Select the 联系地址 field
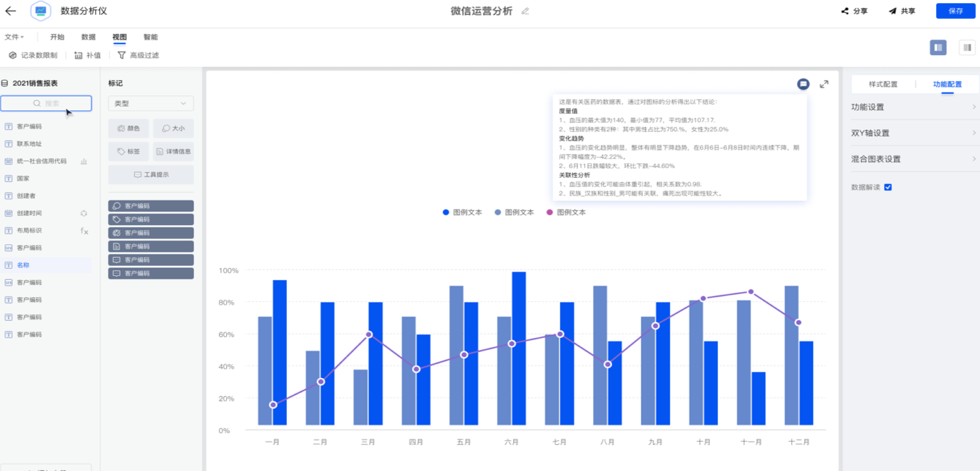The width and height of the screenshot is (980, 471). tap(29, 144)
